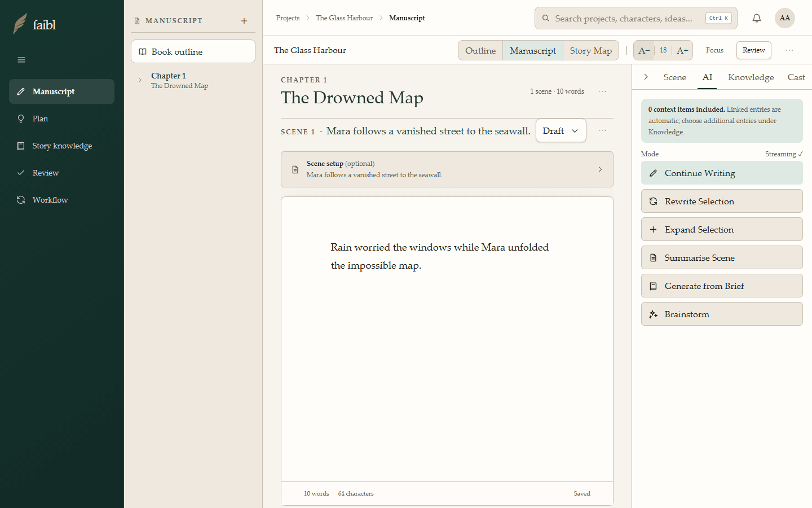Open Manuscript in the left sidebar

(x=61, y=91)
